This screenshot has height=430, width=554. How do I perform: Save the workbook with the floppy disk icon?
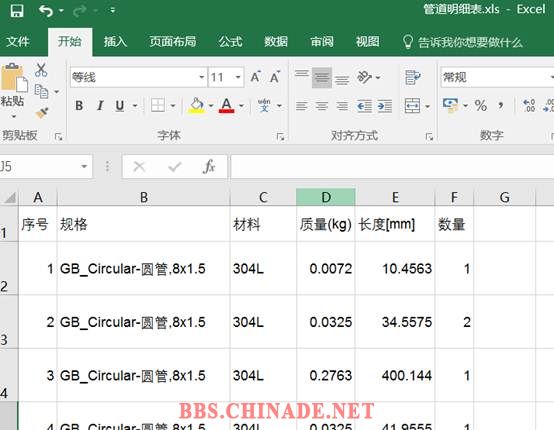click(x=17, y=11)
